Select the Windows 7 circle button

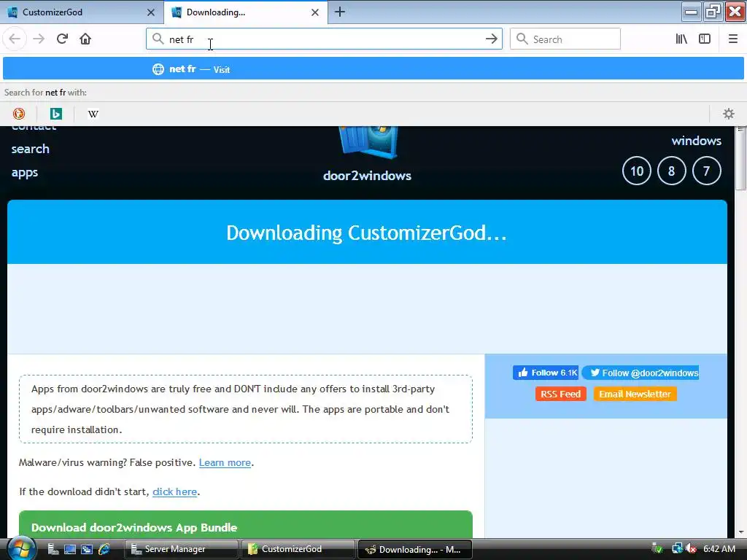coord(706,171)
